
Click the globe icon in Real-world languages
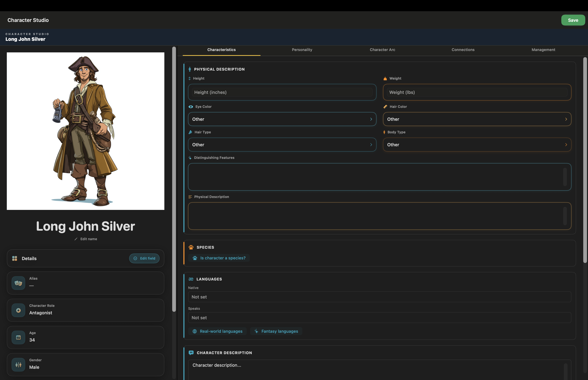tap(195, 331)
